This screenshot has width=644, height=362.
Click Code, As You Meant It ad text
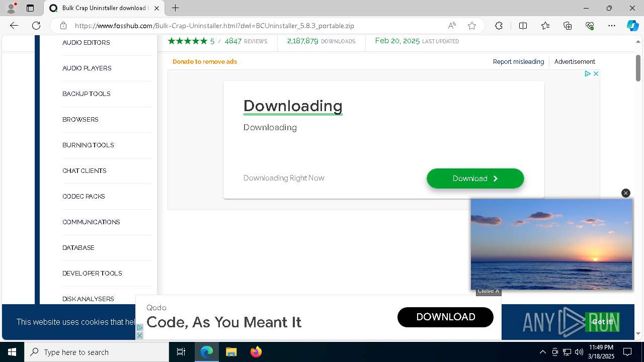(224, 322)
